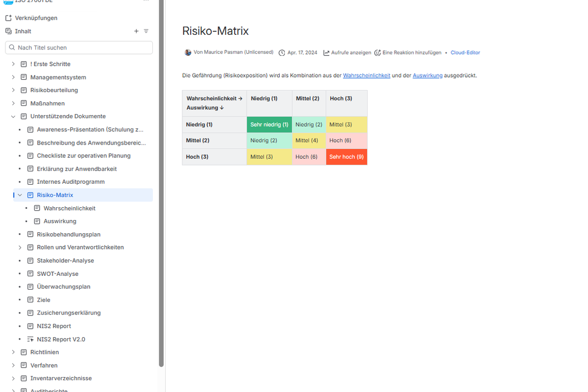The height and width of the screenshot is (392, 588).
Task: Expand the Risikobeurteilung tree node
Action: (13, 90)
